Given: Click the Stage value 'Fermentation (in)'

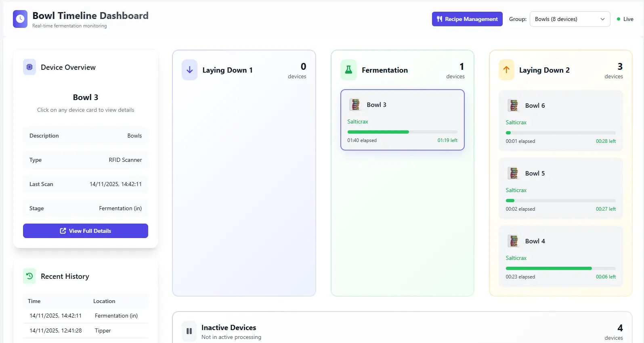Looking at the screenshot, I should pyautogui.click(x=120, y=208).
